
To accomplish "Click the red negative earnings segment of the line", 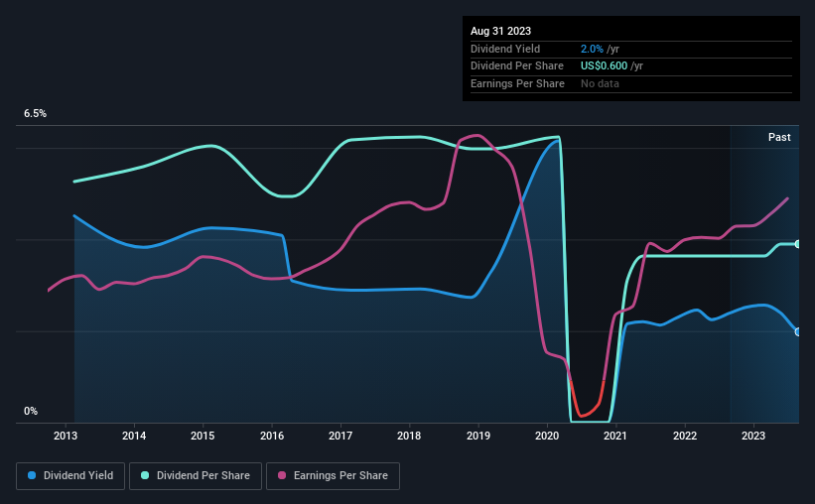I will (587, 403).
